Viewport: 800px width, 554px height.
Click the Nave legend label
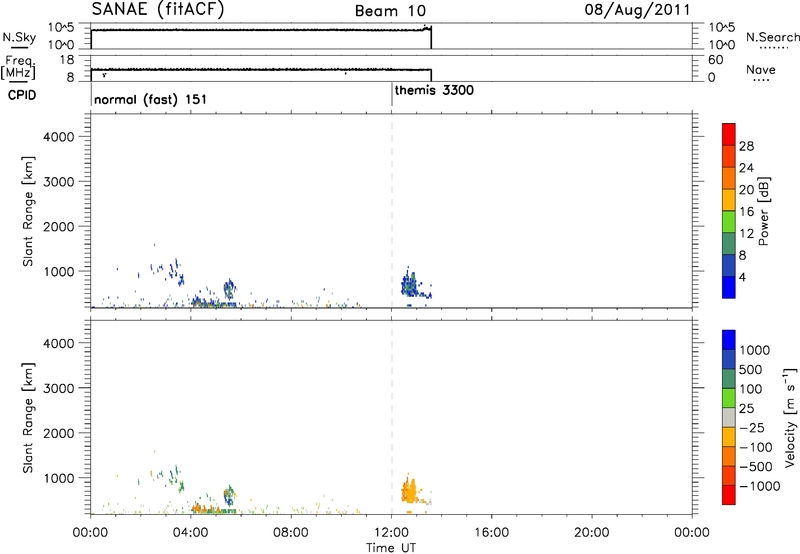click(760, 70)
